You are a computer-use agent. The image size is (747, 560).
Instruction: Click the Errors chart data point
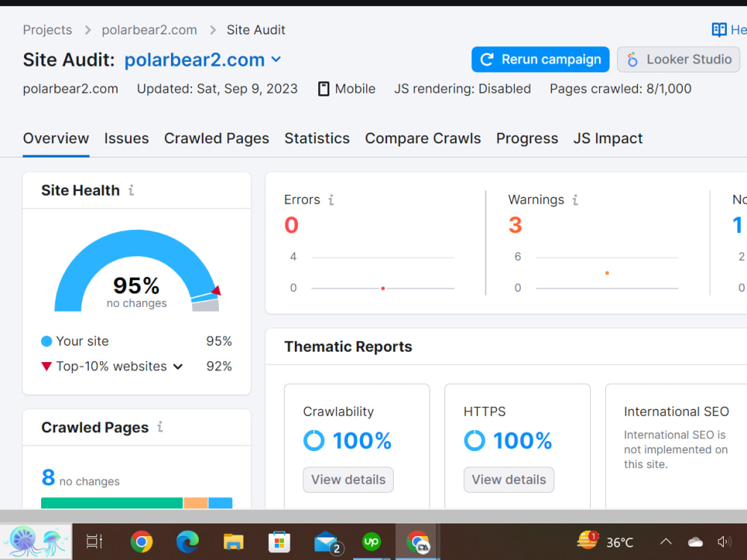[x=383, y=288]
